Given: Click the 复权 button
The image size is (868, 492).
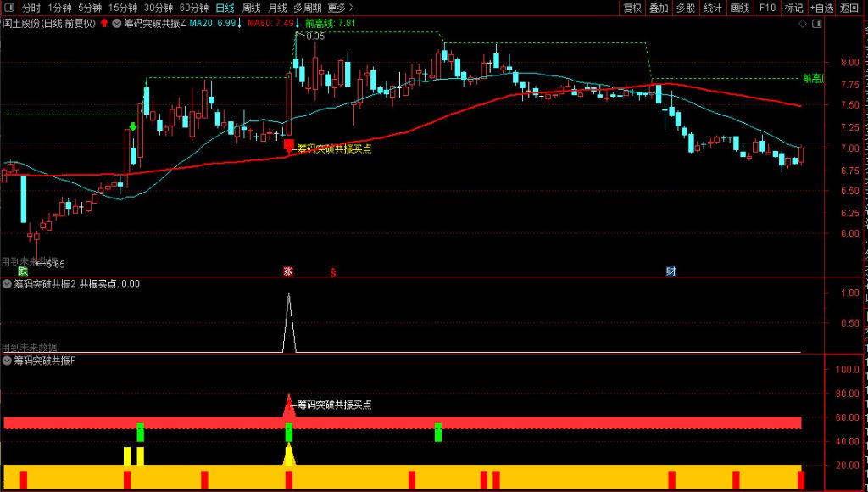Looking at the screenshot, I should click(632, 8).
